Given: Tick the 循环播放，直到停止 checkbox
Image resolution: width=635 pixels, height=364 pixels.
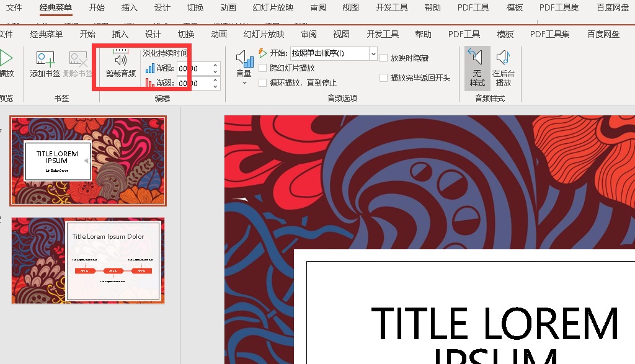Looking at the screenshot, I should 262,82.
